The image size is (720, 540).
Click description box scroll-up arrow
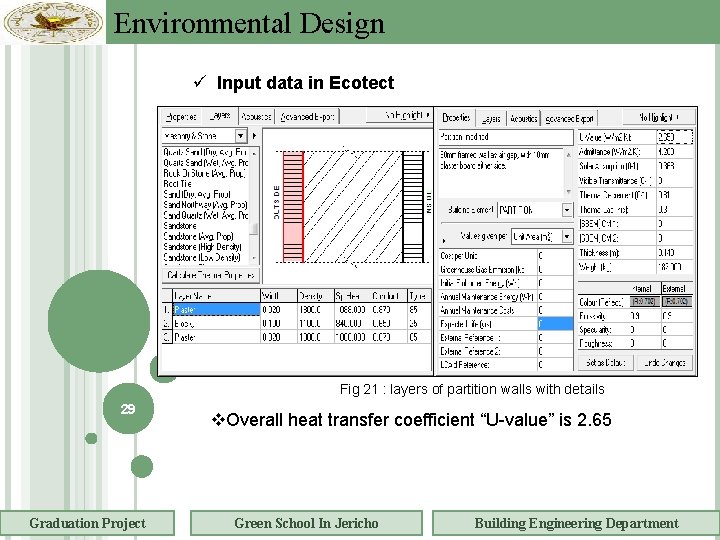(569, 155)
